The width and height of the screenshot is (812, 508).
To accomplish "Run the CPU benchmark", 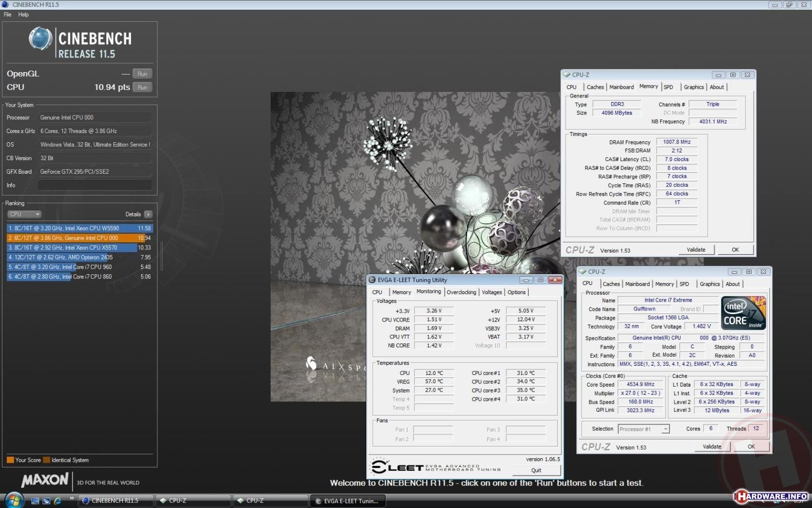I will 143,87.
